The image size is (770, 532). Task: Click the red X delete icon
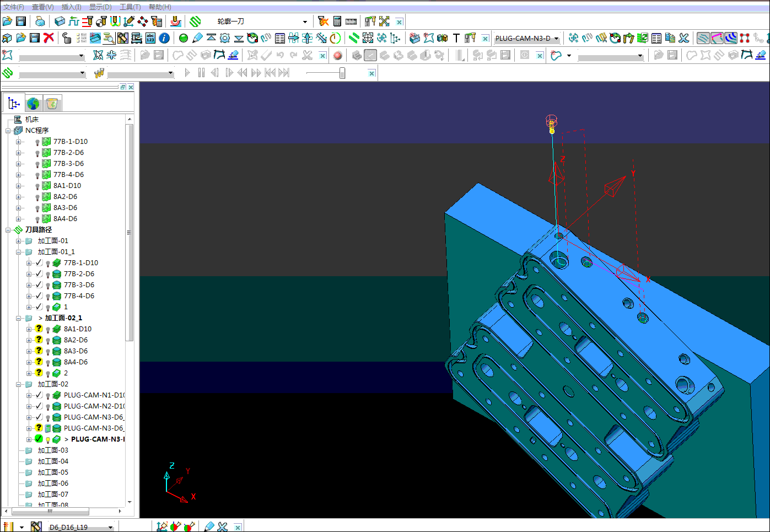click(x=49, y=38)
